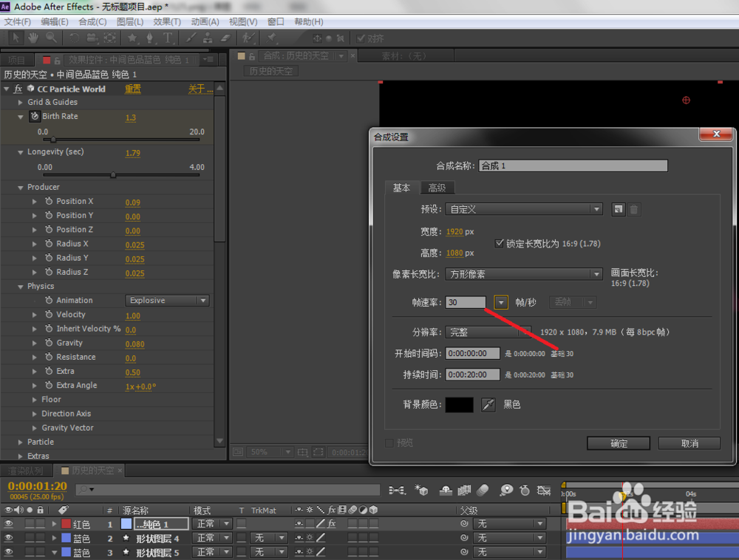Click in the 持续时间 duration field
Image resolution: width=739 pixels, height=560 pixels.
[471, 375]
